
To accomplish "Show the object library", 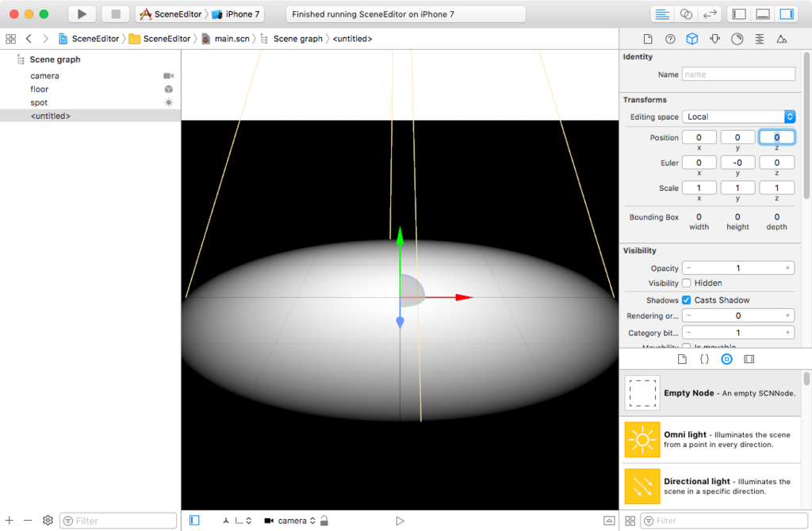I will 726,359.
